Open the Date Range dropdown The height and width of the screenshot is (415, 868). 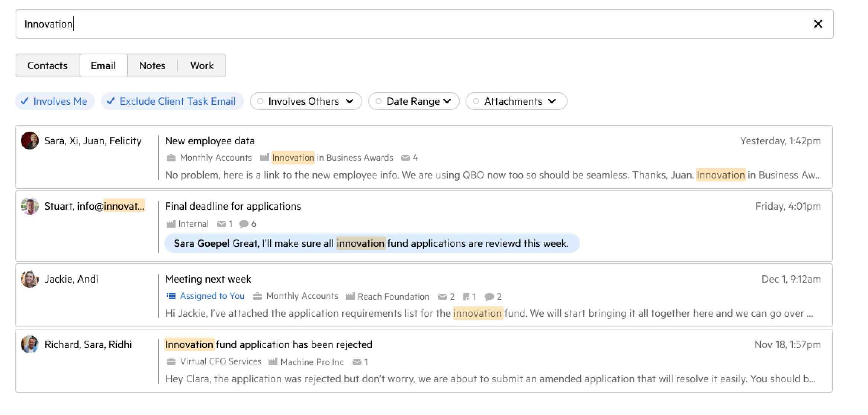click(x=414, y=102)
